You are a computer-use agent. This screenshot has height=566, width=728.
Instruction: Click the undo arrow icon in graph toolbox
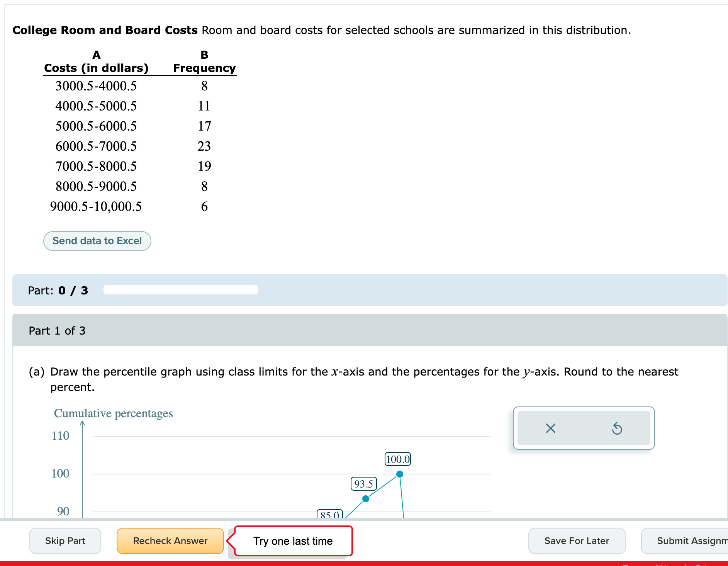pos(617,428)
